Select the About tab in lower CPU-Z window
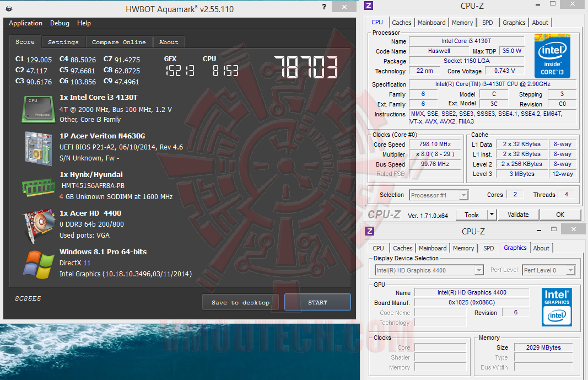Screen dimensions: 588x380 (x=541, y=248)
